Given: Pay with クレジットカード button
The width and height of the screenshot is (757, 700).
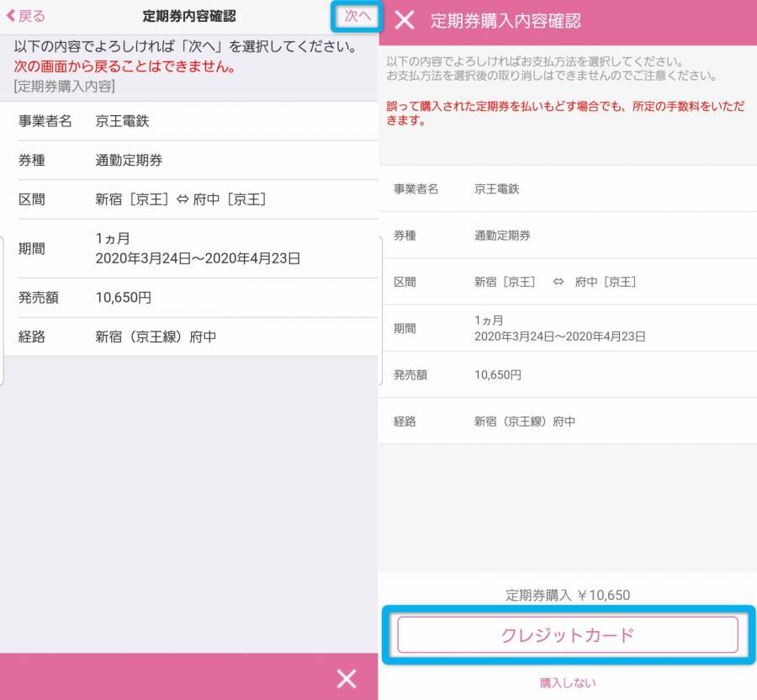Looking at the screenshot, I should pyautogui.click(x=568, y=635).
